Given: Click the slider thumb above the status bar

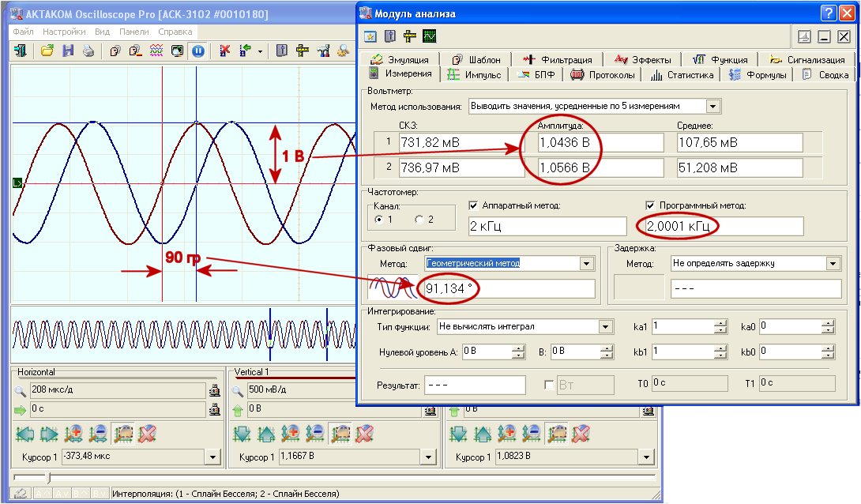Looking at the screenshot, I should click(x=48, y=478).
